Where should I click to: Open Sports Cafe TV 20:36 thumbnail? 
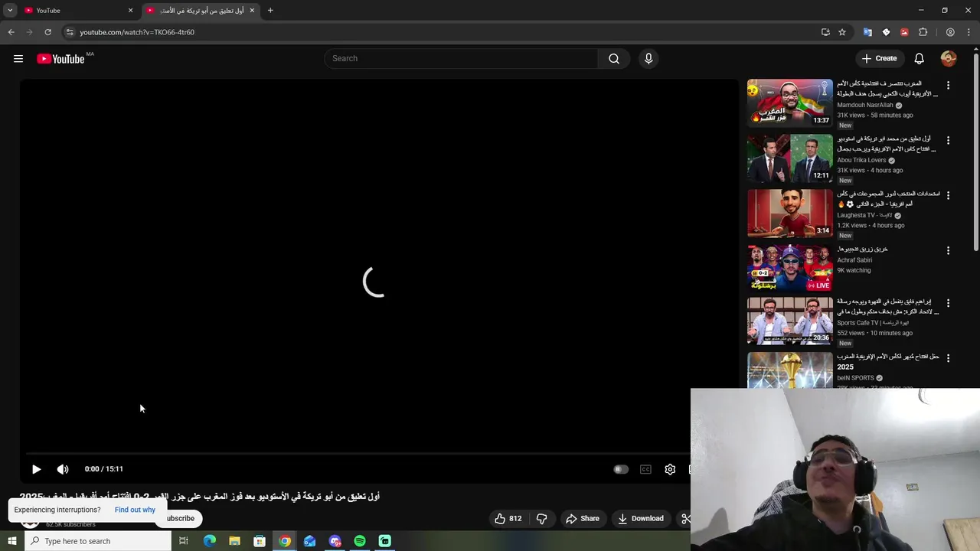coord(789,321)
